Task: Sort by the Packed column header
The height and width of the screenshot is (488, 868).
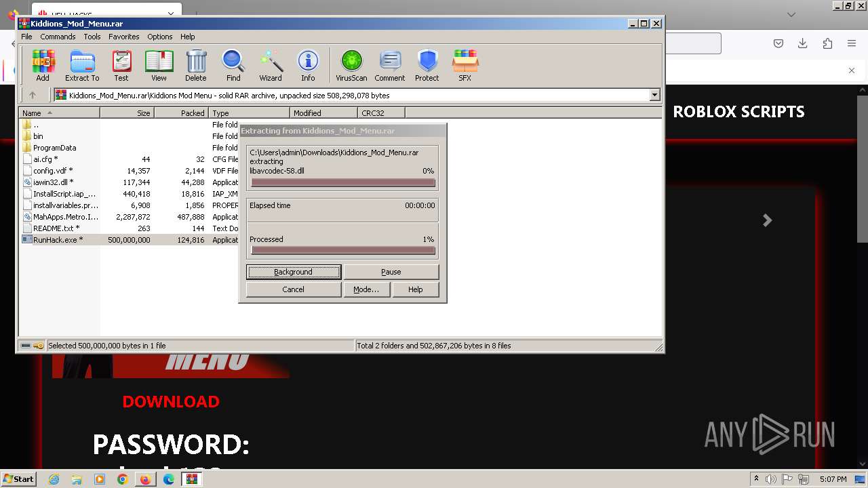Action: (x=182, y=113)
